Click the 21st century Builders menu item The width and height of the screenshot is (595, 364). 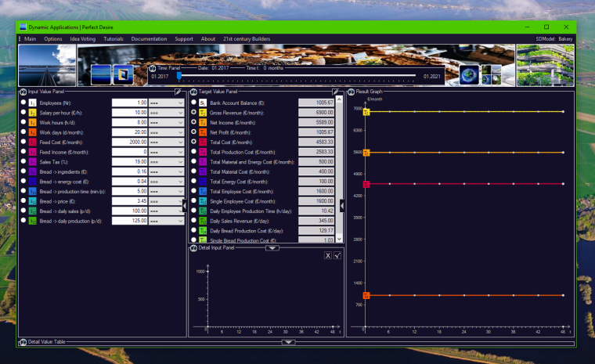[x=247, y=38]
